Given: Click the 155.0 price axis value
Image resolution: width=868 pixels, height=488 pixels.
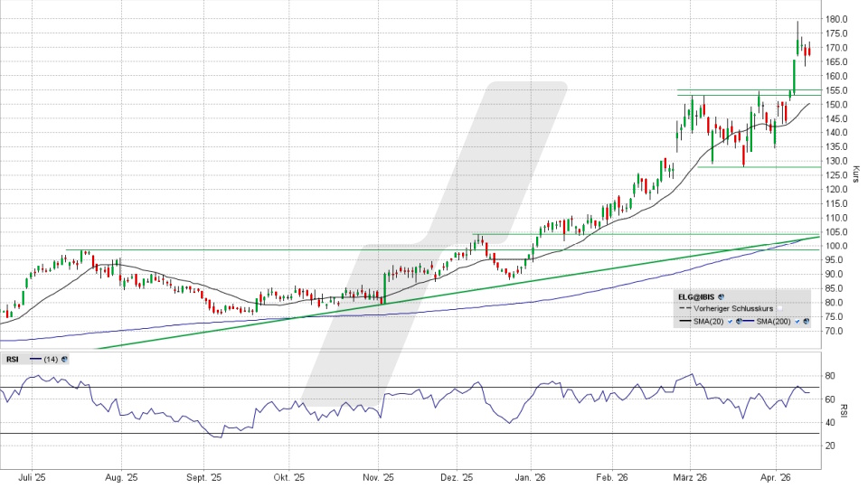Looking at the screenshot, I should point(836,90).
